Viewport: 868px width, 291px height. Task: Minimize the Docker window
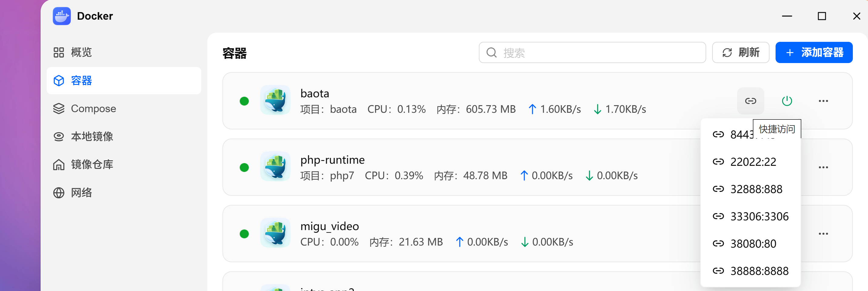pos(787,16)
